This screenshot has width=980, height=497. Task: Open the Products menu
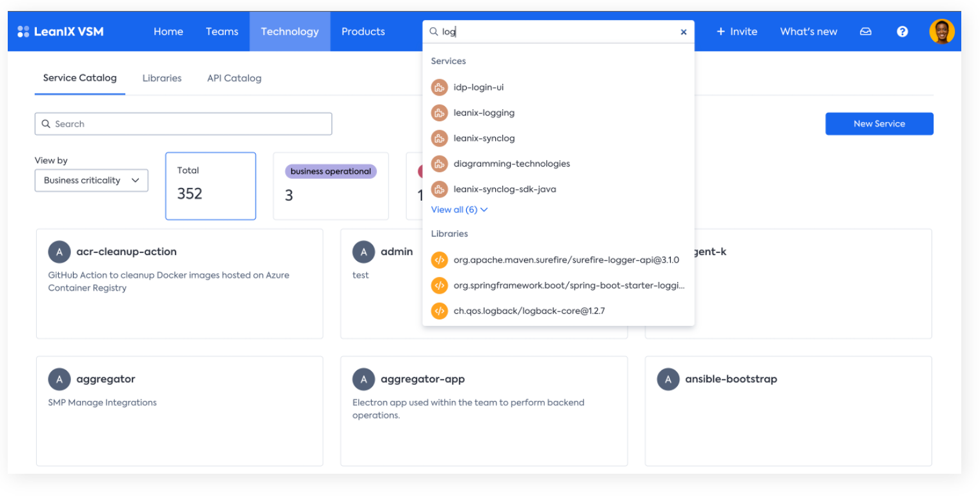[x=363, y=31]
